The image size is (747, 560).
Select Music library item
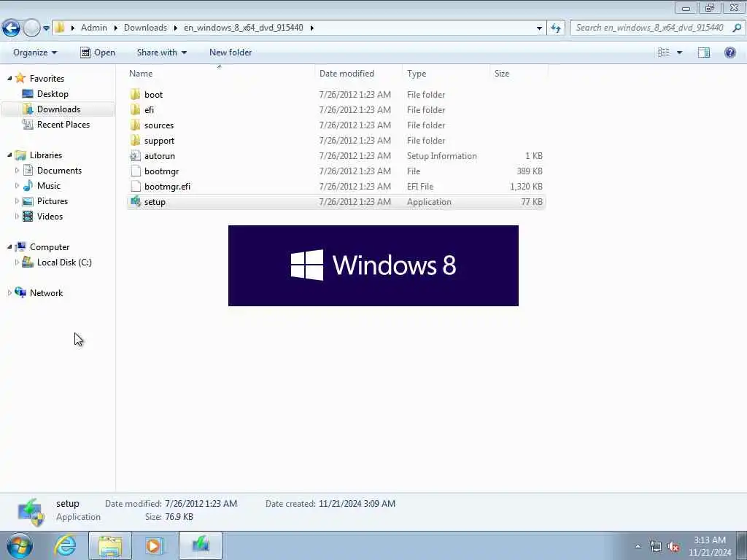tap(49, 186)
